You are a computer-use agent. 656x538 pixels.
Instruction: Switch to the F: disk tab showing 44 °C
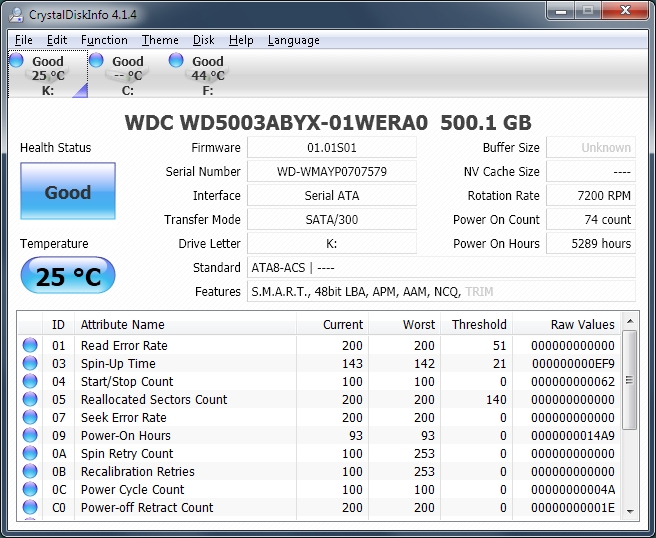point(208,74)
